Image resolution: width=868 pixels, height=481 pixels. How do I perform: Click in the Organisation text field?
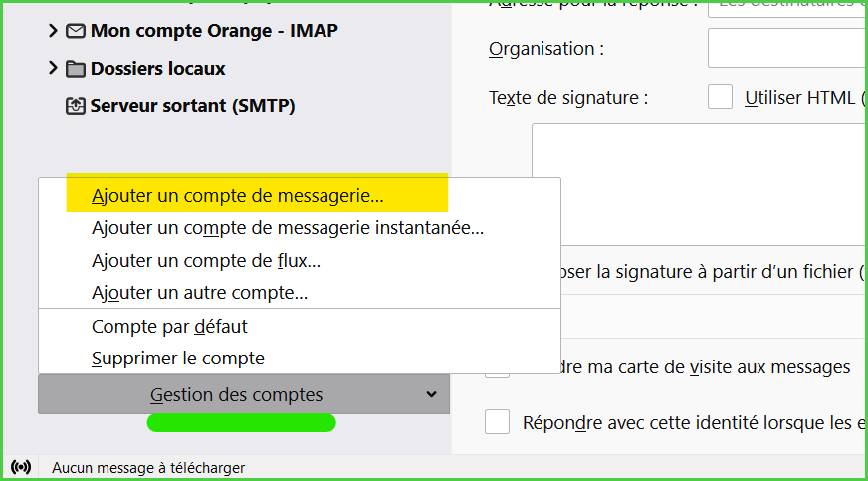click(786, 48)
